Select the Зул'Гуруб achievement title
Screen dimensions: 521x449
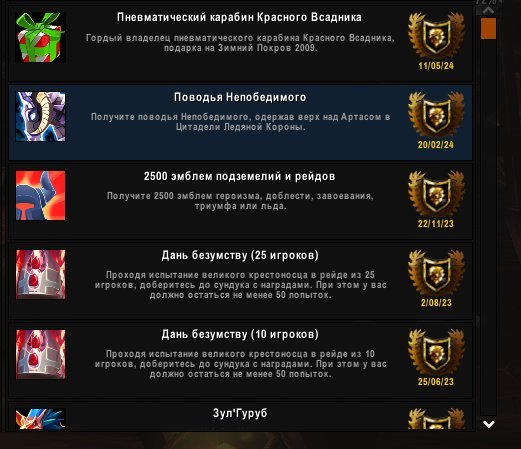coord(240,413)
